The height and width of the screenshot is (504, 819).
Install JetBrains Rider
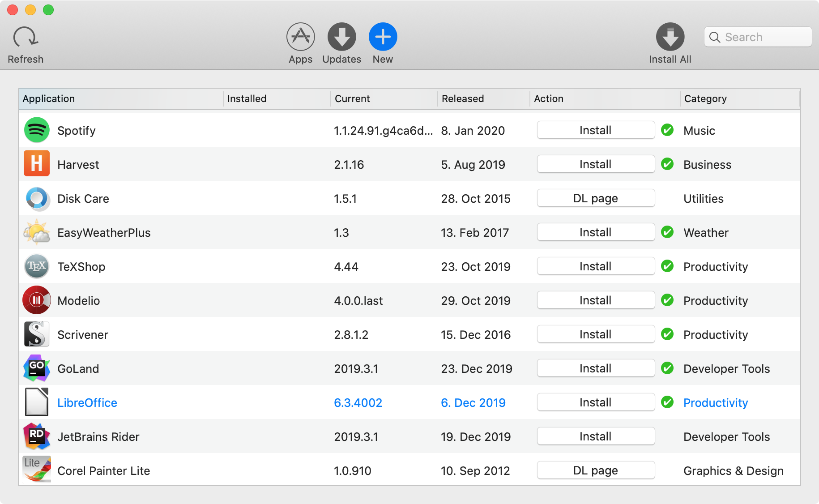coord(596,436)
